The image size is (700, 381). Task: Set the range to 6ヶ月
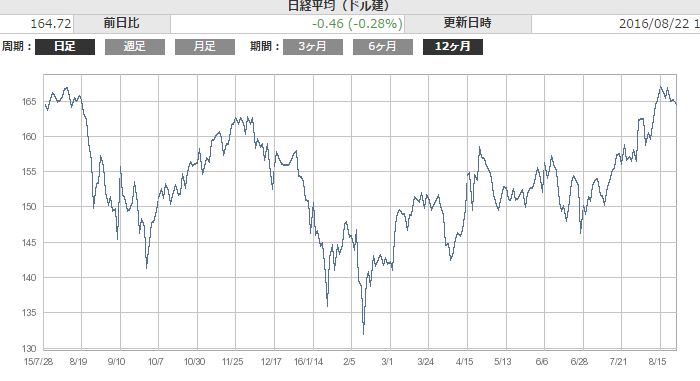click(x=383, y=47)
